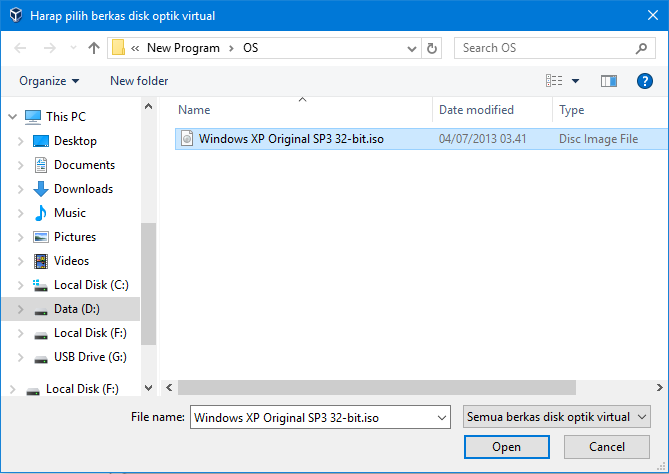Click the folder icon in address bar
The width and height of the screenshot is (669, 474).
point(118,48)
